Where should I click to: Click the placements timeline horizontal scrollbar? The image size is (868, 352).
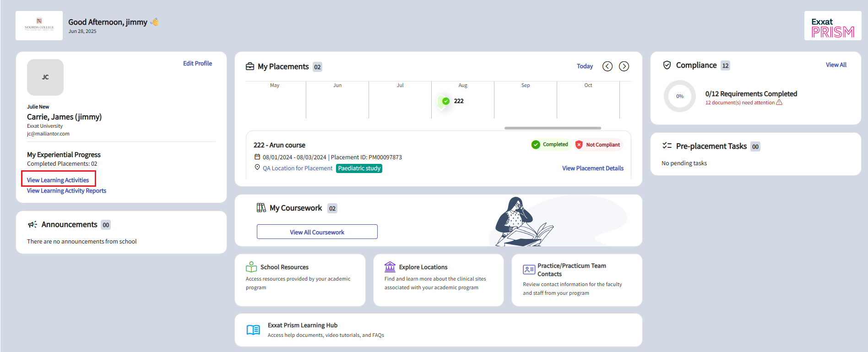pos(552,128)
